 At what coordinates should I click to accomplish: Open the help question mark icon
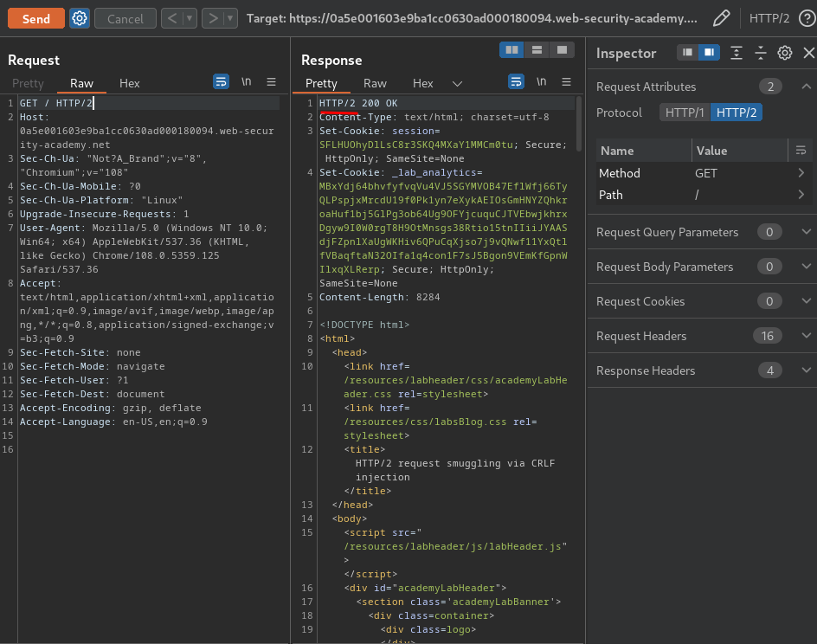(x=807, y=19)
